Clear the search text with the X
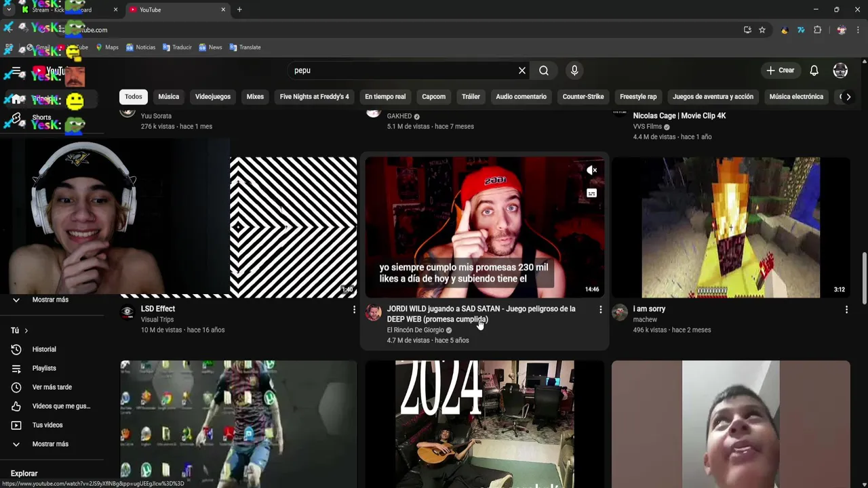The width and height of the screenshot is (868, 488). coord(522,70)
